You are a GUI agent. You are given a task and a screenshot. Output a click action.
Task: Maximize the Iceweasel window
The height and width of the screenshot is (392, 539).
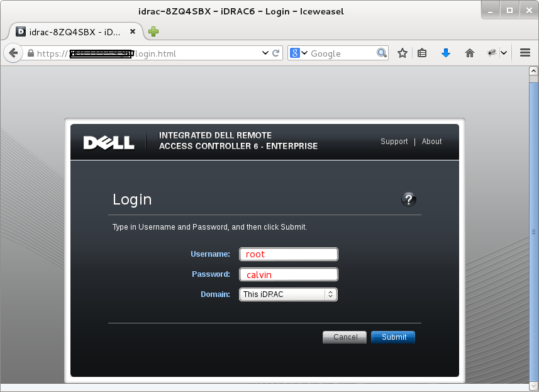510,11
